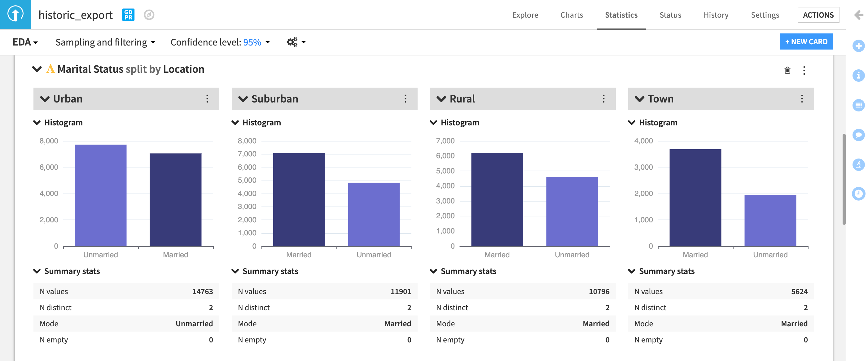Click the settings gear icon in toolbar
The image size is (868, 361).
pyautogui.click(x=293, y=41)
